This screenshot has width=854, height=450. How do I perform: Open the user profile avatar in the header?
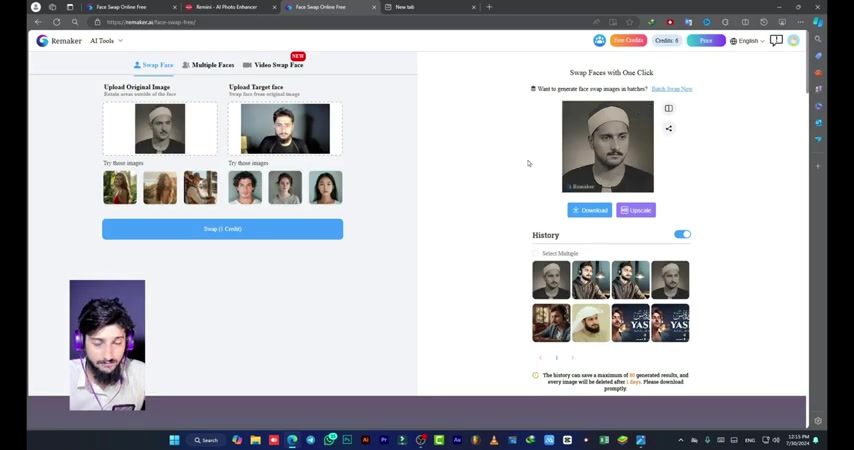(x=794, y=41)
